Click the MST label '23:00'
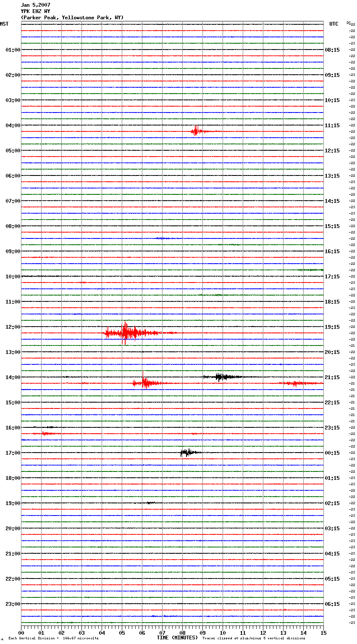Image resolution: width=357 pixels, height=644 pixels. (x=13, y=604)
